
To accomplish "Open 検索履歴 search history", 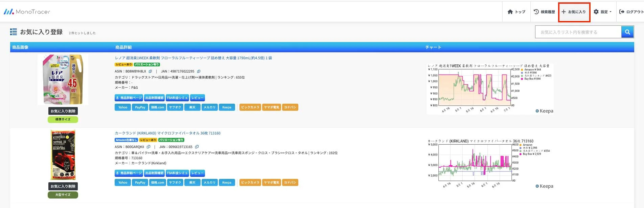I will pos(544,12).
